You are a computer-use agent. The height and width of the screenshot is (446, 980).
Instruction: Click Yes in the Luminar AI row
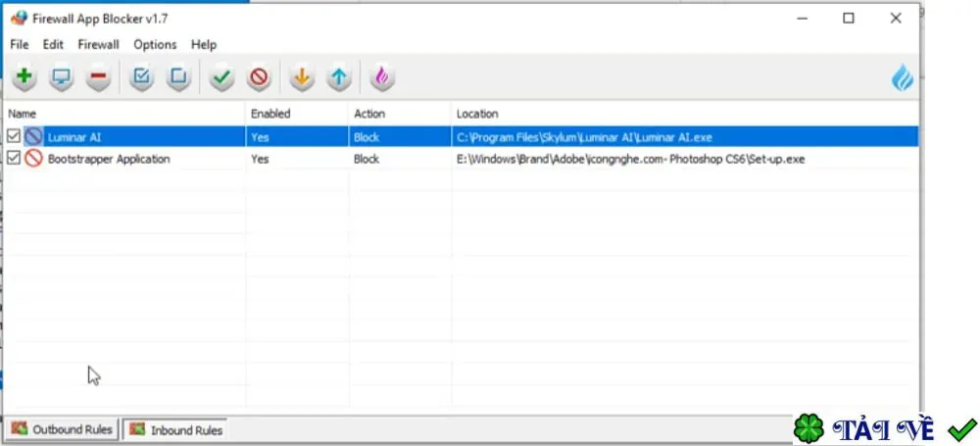click(260, 137)
